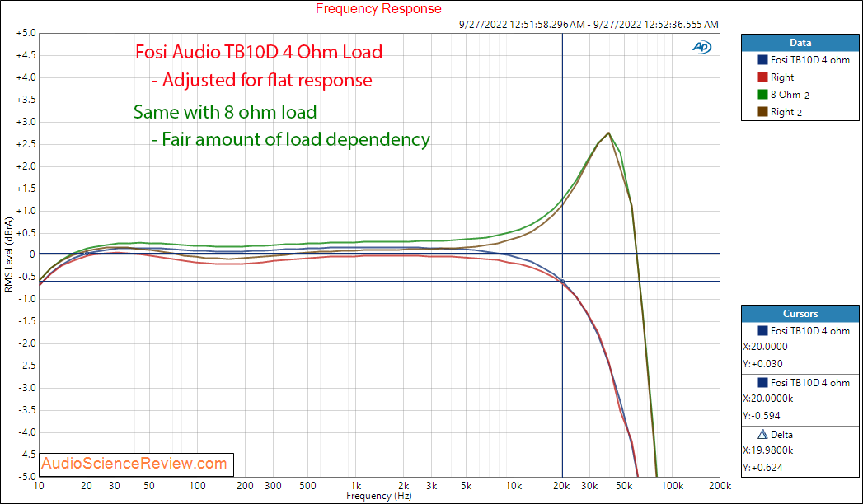The height and width of the screenshot is (504, 863).
Task: Click the blue Fosi TB10D 4 ohm legend swatch
Action: tap(762, 60)
